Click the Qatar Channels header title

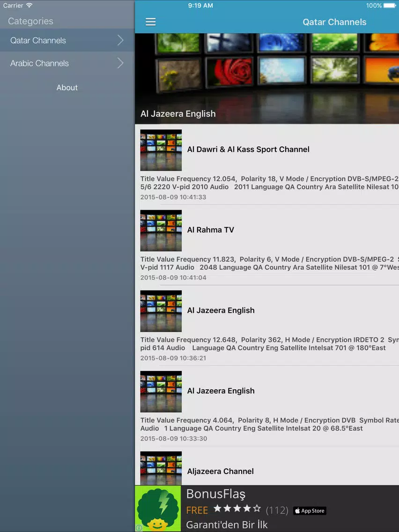pyautogui.click(x=334, y=22)
